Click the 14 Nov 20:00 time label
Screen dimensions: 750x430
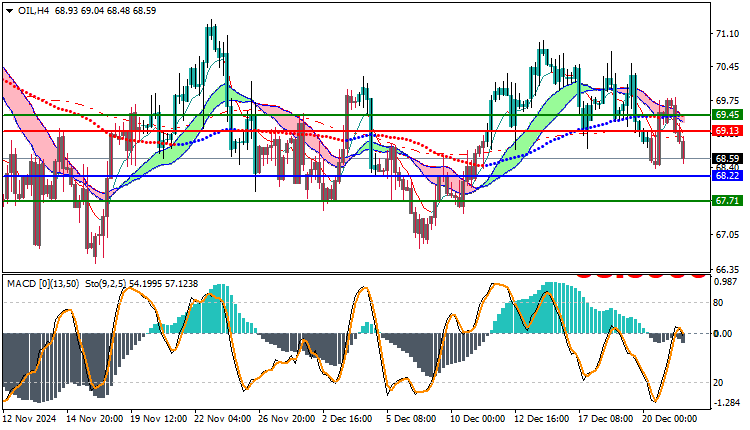click(x=95, y=419)
